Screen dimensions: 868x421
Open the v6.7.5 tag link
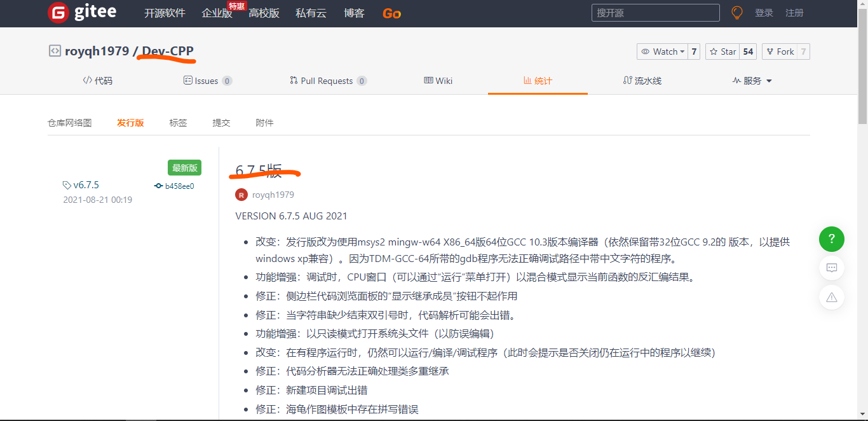(x=86, y=185)
